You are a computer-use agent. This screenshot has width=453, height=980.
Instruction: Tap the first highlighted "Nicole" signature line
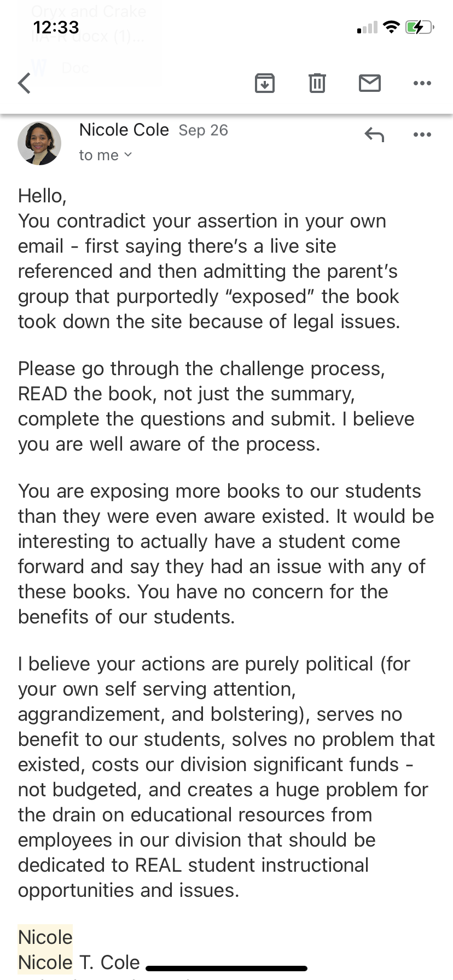click(45, 937)
